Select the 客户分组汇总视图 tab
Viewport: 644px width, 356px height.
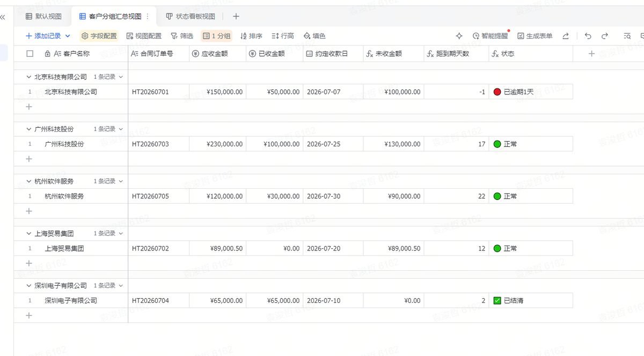click(111, 17)
